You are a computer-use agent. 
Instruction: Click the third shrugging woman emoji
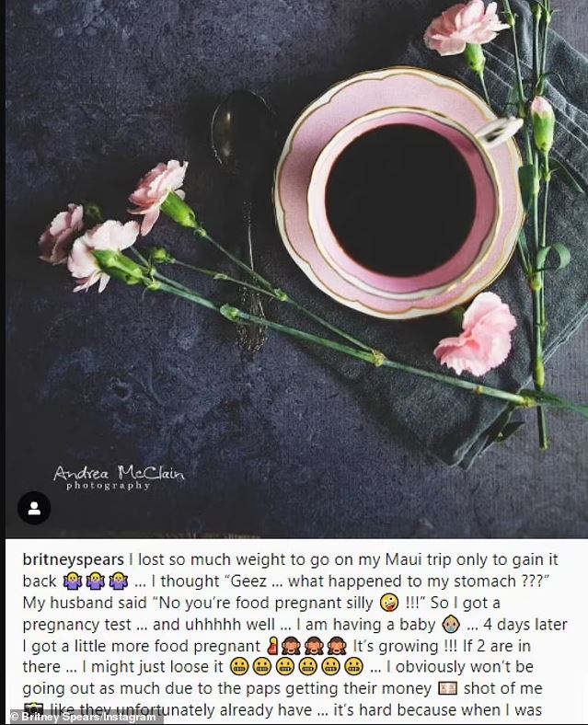(x=118, y=581)
